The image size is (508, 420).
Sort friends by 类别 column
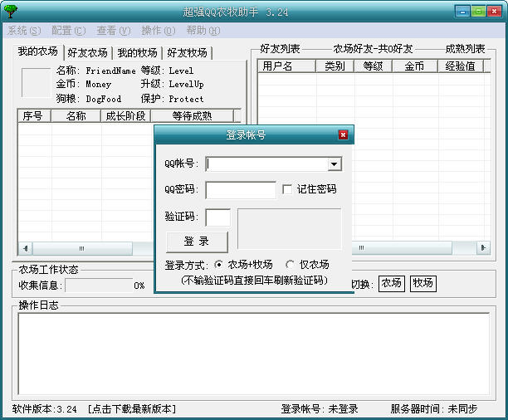click(335, 66)
